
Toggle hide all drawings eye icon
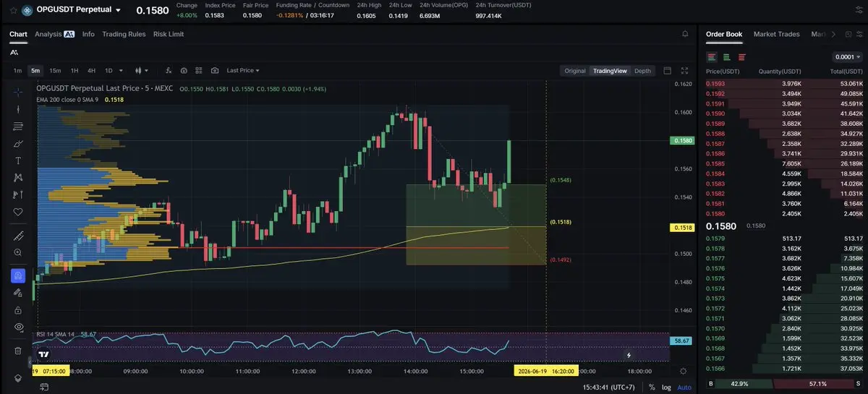[x=18, y=327]
